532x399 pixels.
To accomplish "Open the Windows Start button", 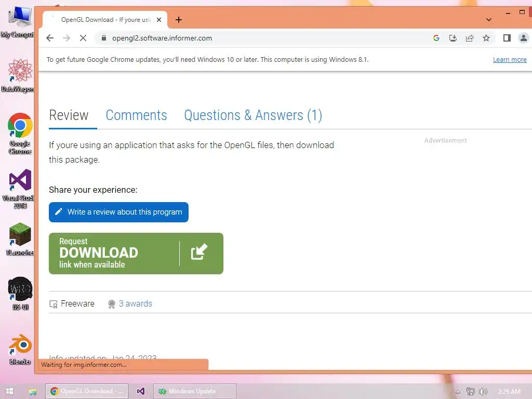I will point(9,391).
